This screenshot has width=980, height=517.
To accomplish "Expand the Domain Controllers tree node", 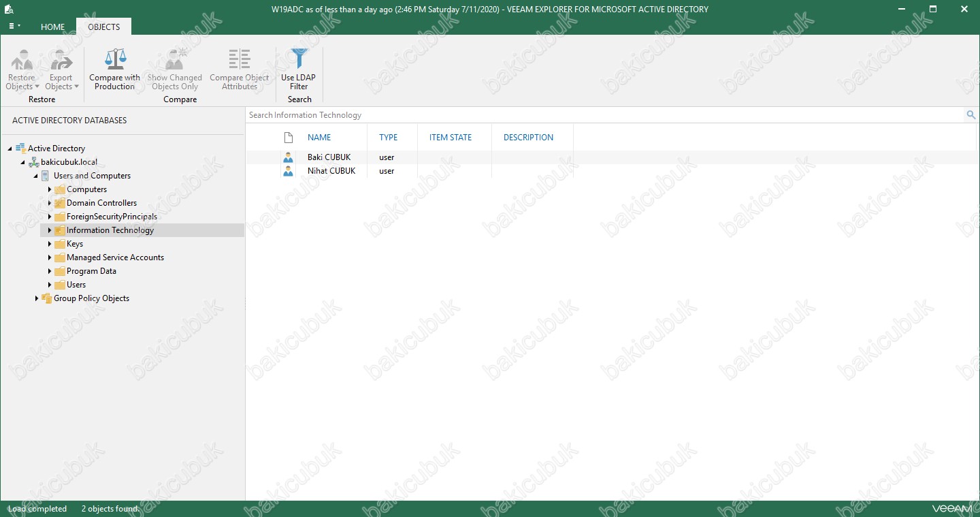I will coord(50,203).
